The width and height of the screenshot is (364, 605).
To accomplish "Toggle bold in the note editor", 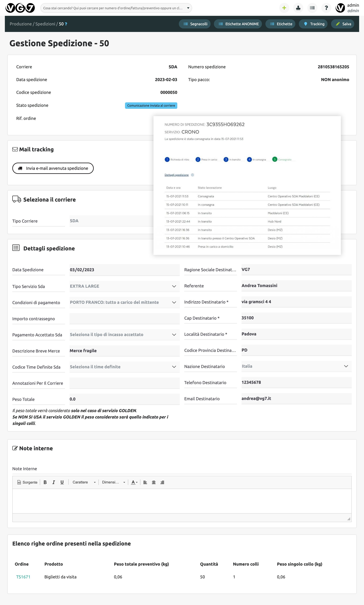I will click(45, 482).
